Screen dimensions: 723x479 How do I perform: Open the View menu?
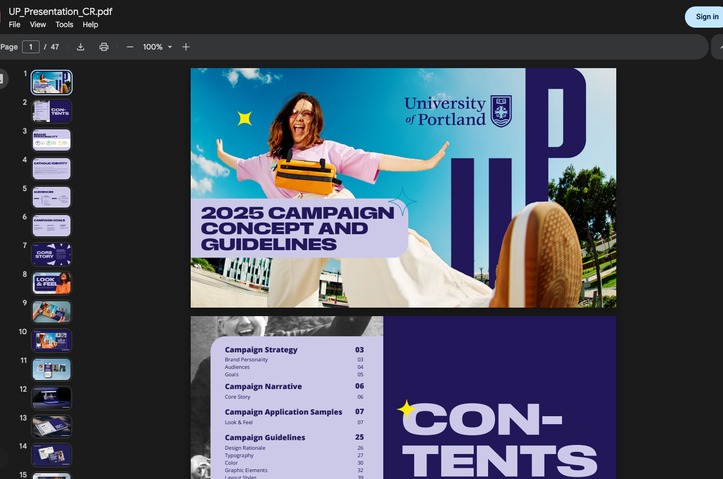(38, 24)
